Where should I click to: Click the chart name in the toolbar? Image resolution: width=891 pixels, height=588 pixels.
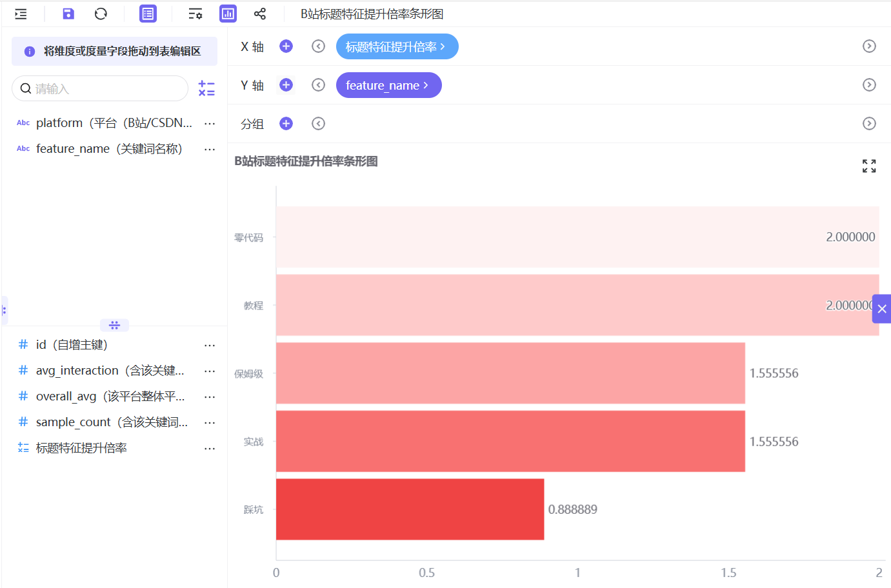pyautogui.click(x=372, y=14)
